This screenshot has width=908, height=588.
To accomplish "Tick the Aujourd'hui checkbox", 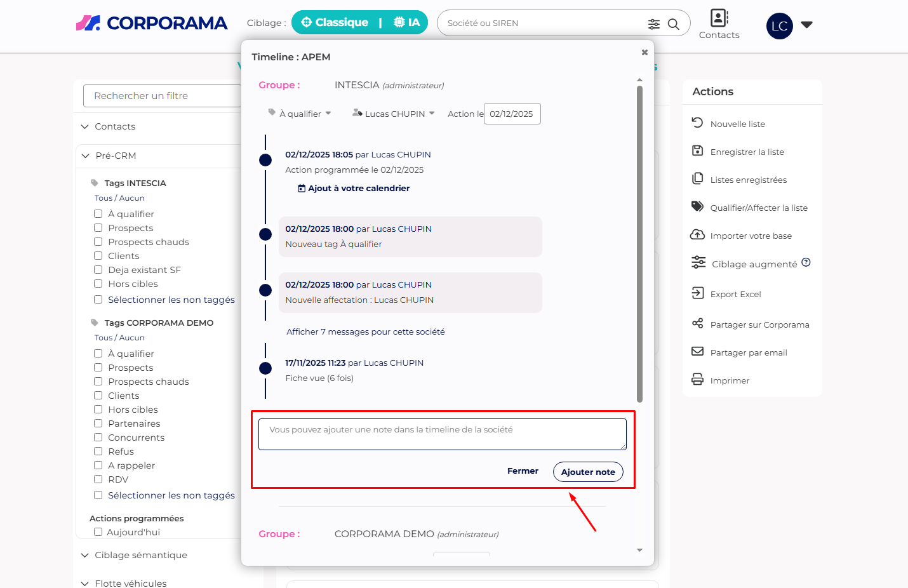I will 98,532.
